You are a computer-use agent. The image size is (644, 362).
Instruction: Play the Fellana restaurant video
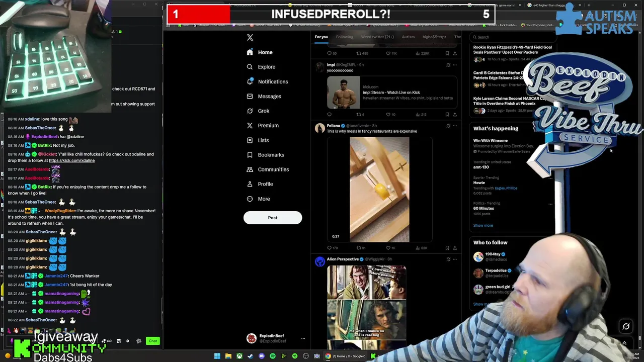[x=379, y=190]
